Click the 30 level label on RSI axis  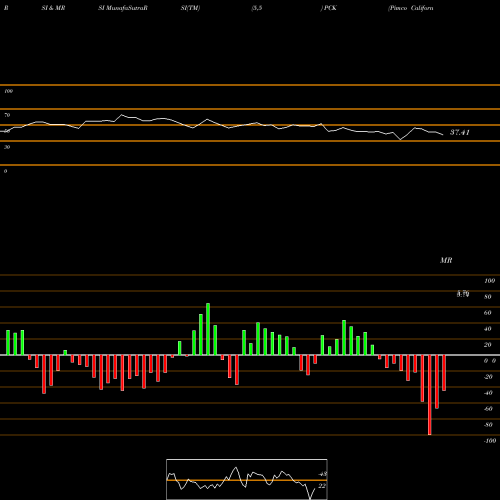coord(7,147)
